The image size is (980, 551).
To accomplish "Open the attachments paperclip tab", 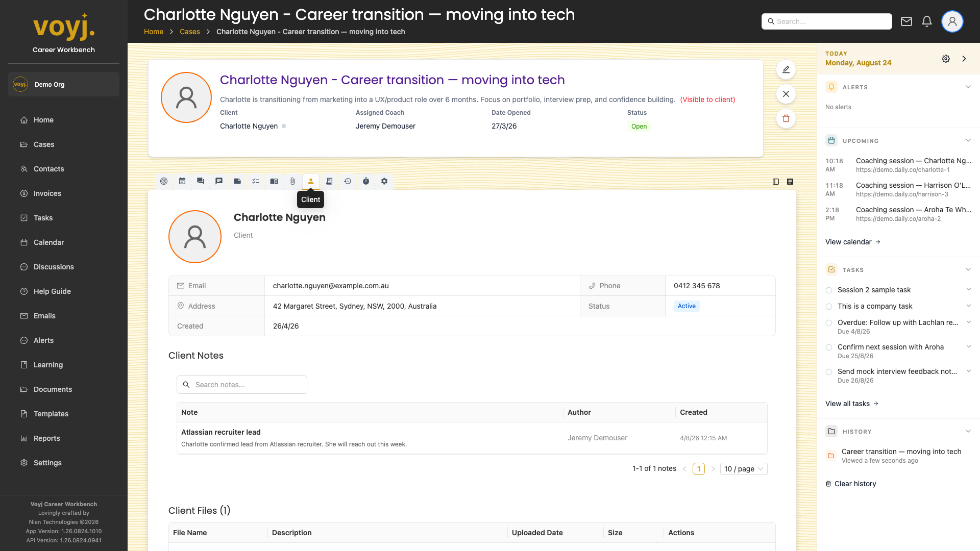I will (x=292, y=181).
